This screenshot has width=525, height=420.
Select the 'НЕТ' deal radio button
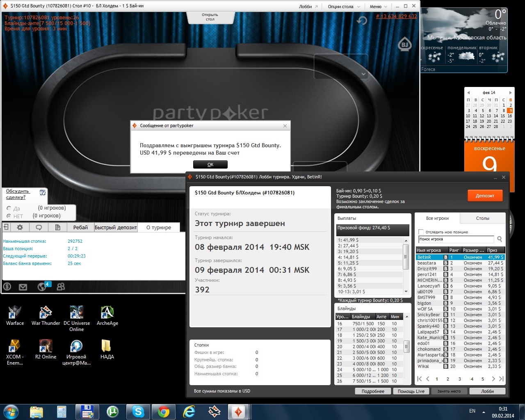point(9,216)
